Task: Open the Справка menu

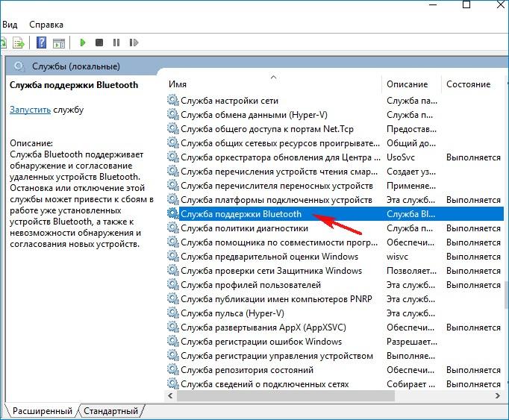Action: [x=46, y=25]
